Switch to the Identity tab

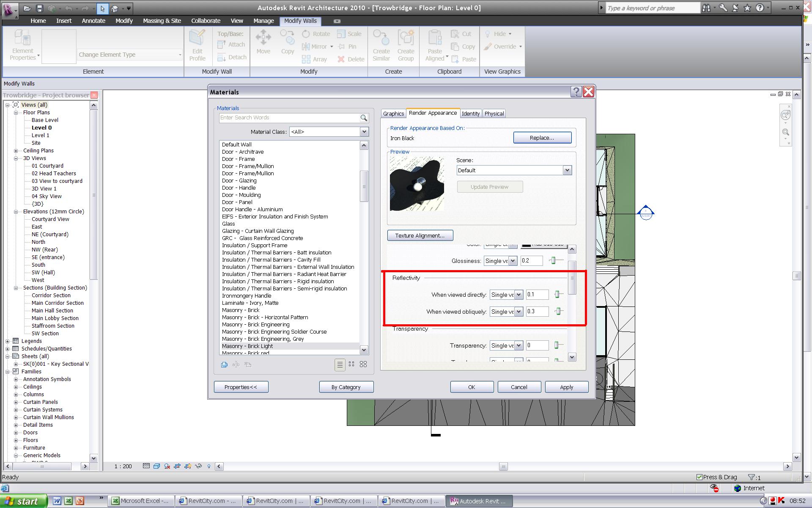(x=471, y=113)
